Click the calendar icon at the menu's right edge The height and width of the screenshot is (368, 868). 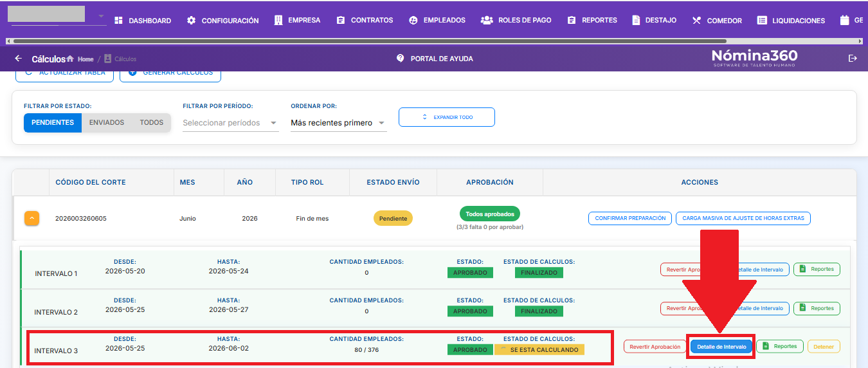[844, 21]
